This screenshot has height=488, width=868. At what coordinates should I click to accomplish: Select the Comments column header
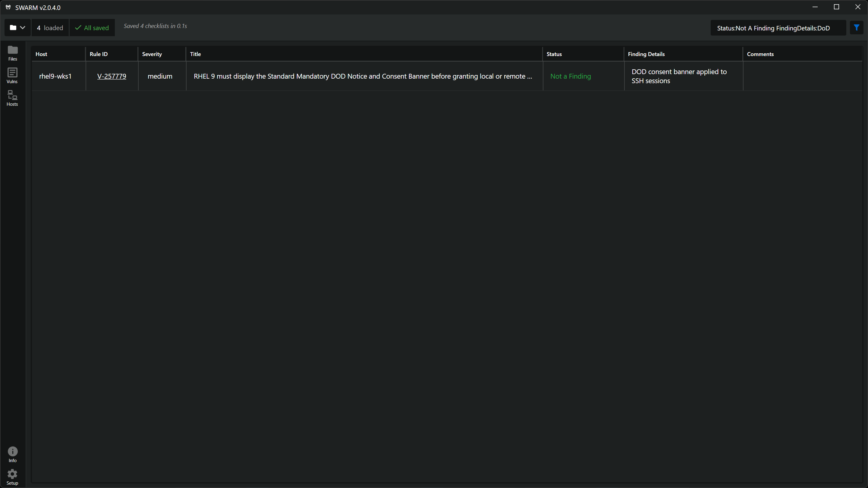click(760, 54)
